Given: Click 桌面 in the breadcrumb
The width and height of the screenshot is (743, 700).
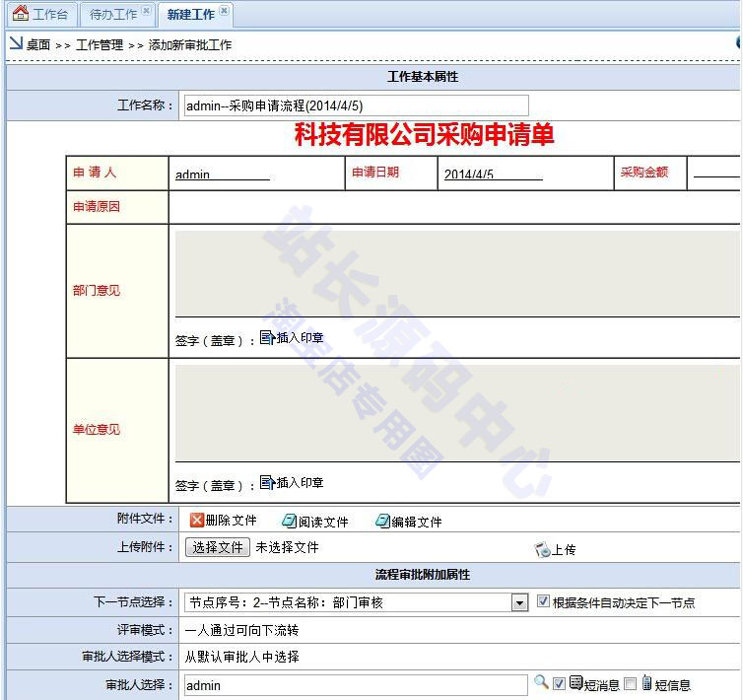Looking at the screenshot, I should click(x=38, y=45).
